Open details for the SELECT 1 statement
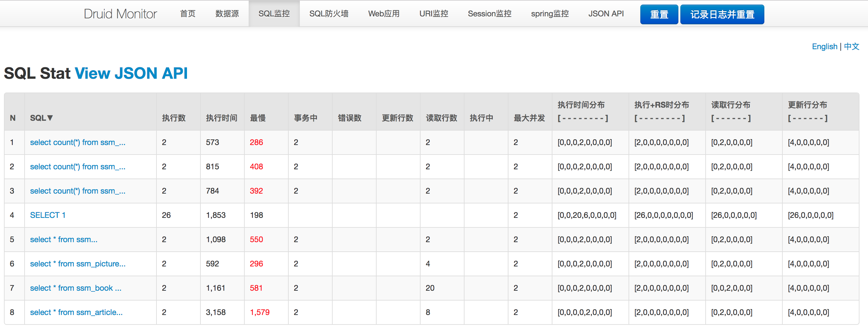Image resolution: width=868 pixels, height=336 pixels. [48, 215]
